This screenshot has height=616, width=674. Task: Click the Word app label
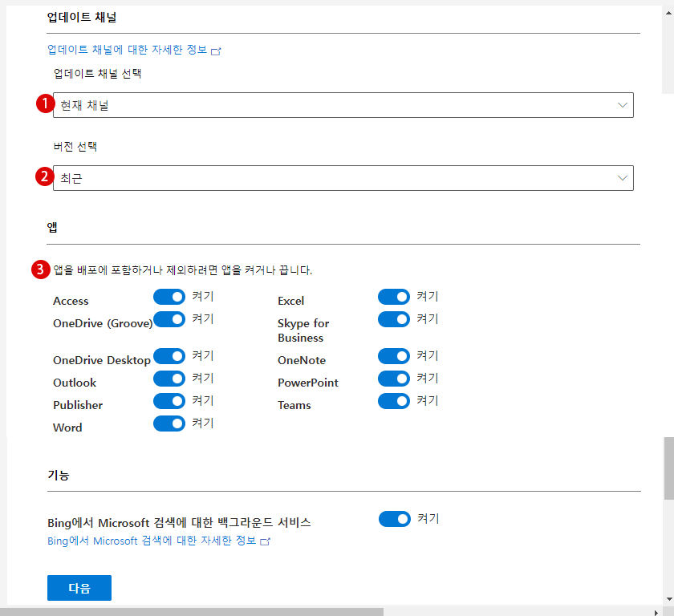coord(67,428)
